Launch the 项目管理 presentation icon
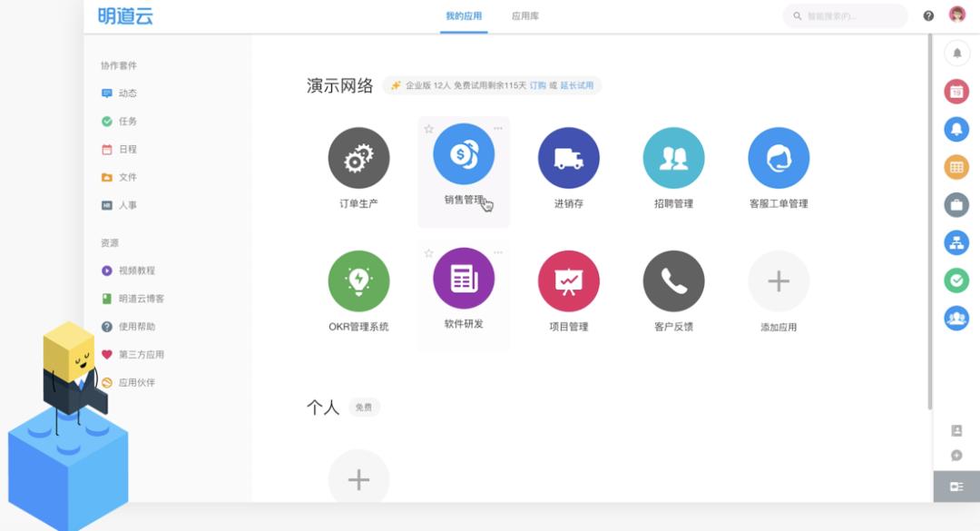The image size is (980, 531). [x=569, y=280]
